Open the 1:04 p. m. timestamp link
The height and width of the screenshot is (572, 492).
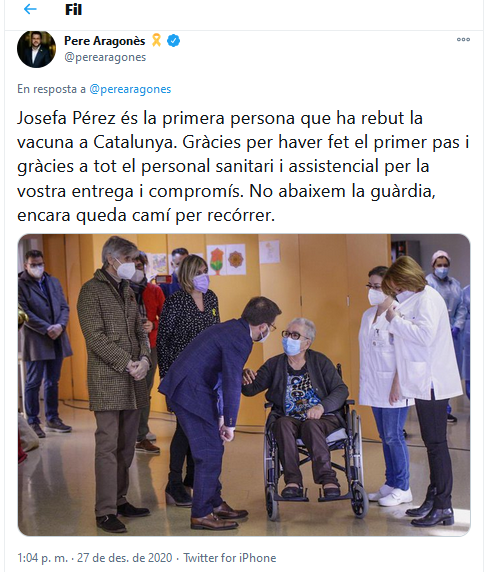(42, 558)
